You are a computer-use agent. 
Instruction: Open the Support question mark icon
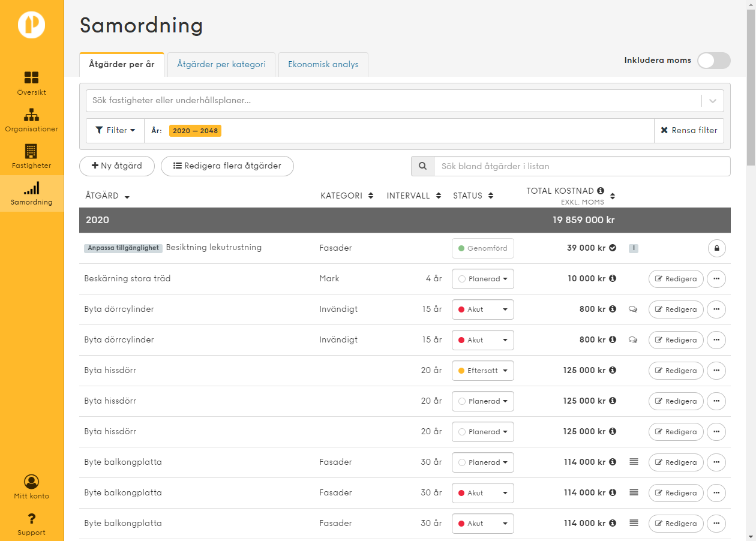(31, 518)
